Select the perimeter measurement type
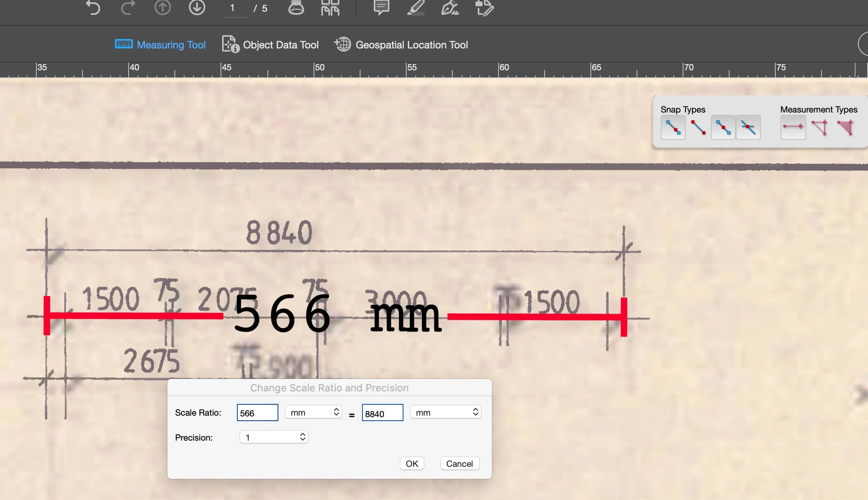The height and width of the screenshot is (500, 868). 819,127
